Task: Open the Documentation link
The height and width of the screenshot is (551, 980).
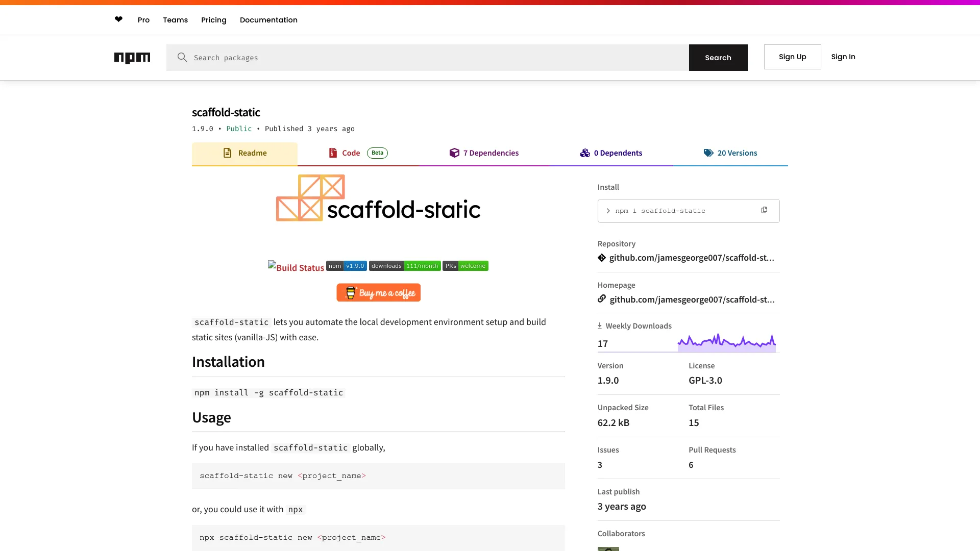Action: click(x=268, y=20)
